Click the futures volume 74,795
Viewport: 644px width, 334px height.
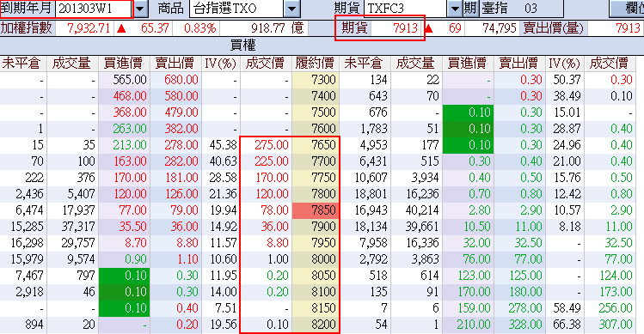tap(499, 27)
